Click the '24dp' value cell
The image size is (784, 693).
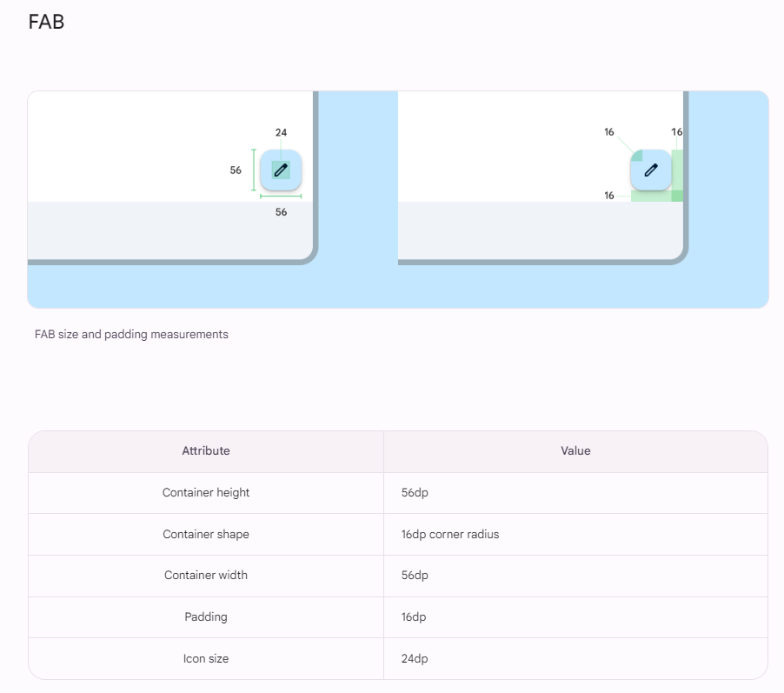point(575,658)
